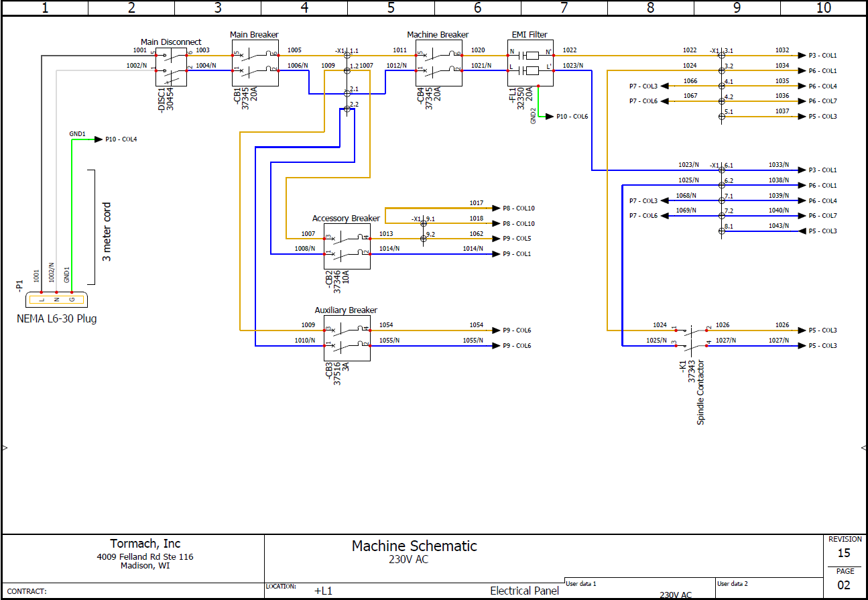Select the Auxiliary Breaker CB3 symbol
Screen dimensions: 868x600
347,338
